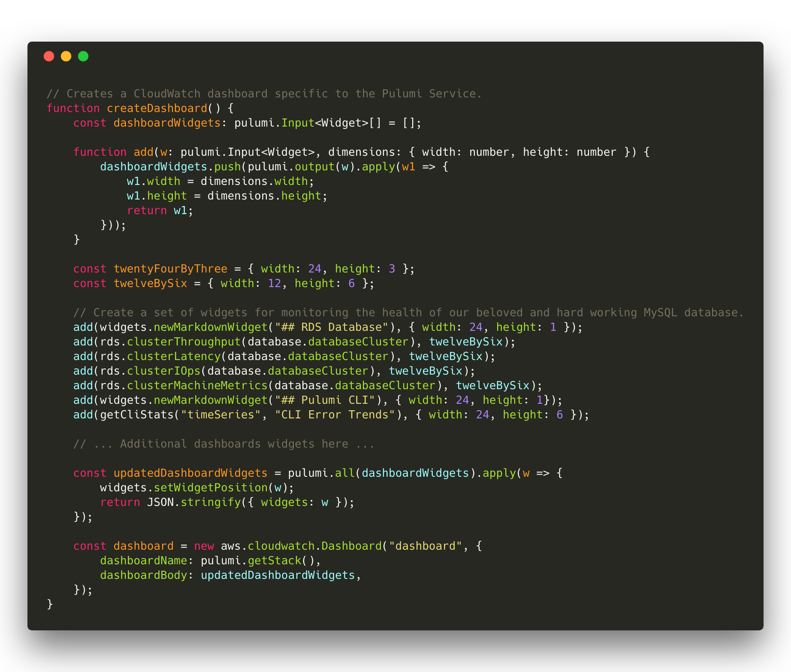Click the clusterLatency method call

point(173,357)
